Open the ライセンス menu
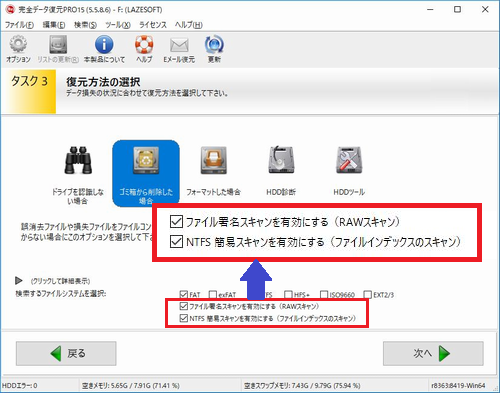Image resolution: width=500 pixels, height=393 pixels. click(x=153, y=25)
